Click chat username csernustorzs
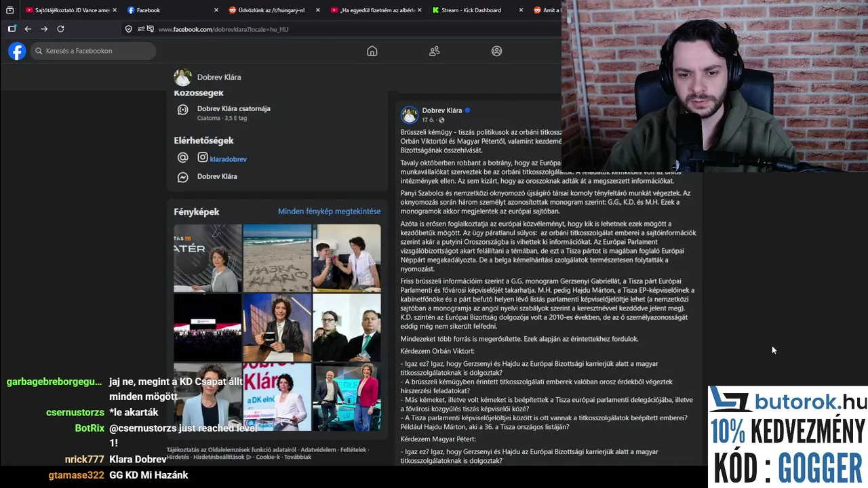The image size is (868, 488). (75, 412)
